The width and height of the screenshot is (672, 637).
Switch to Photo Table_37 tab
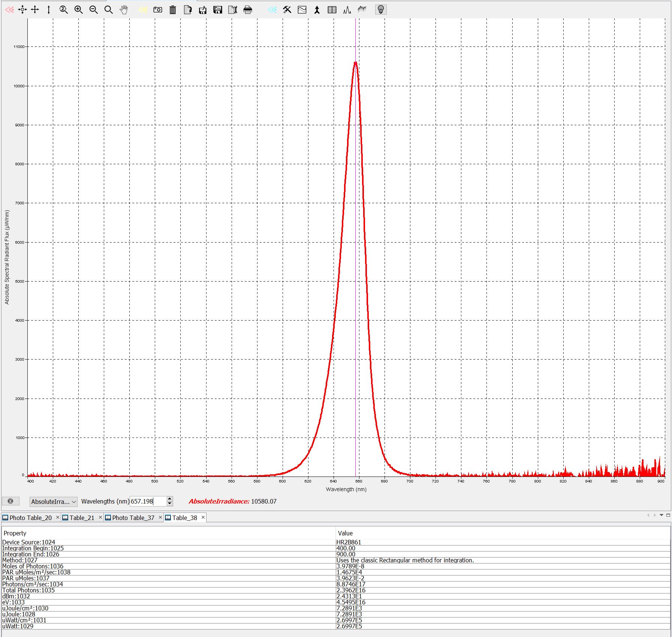[x=133, y=518]
